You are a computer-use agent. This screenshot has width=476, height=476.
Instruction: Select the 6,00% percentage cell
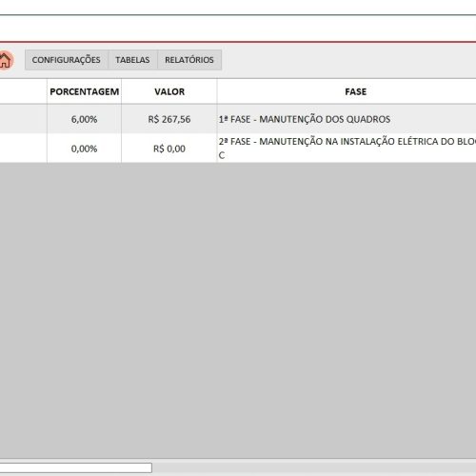tap(85, 119)
